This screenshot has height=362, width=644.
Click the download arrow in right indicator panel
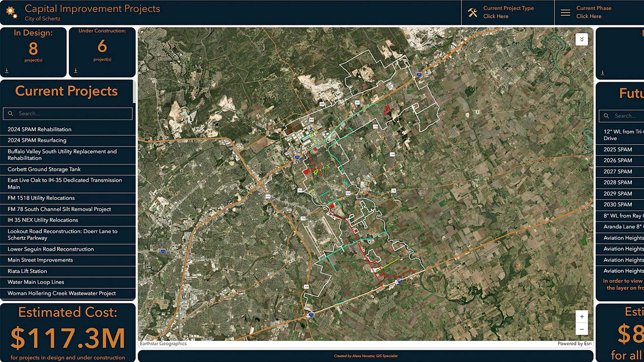pyautogui.click(x=602, y=72)
